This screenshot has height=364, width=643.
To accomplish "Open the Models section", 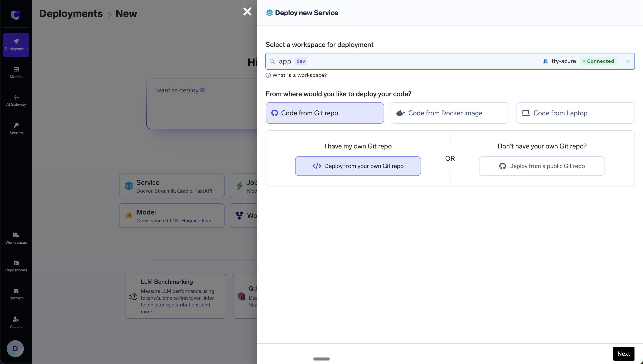I will tap(16, 73).
